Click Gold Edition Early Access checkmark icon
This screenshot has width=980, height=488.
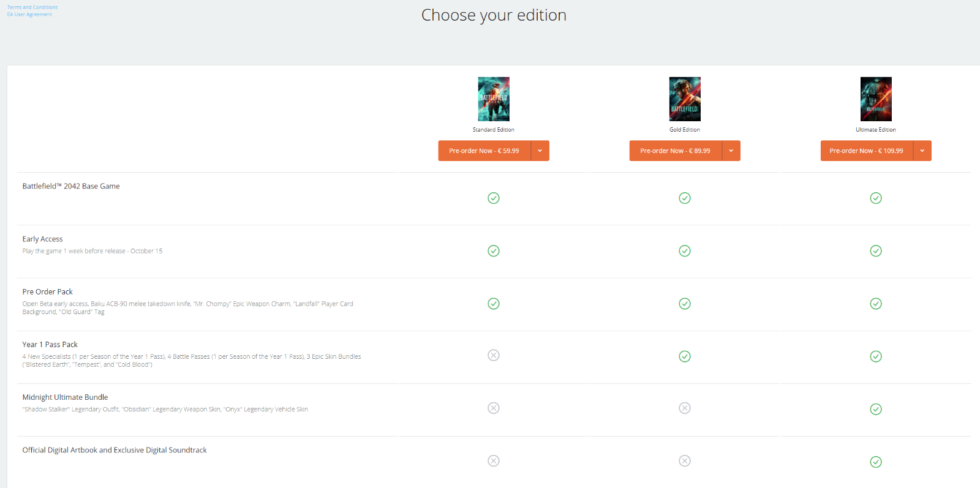click(685, 251)
